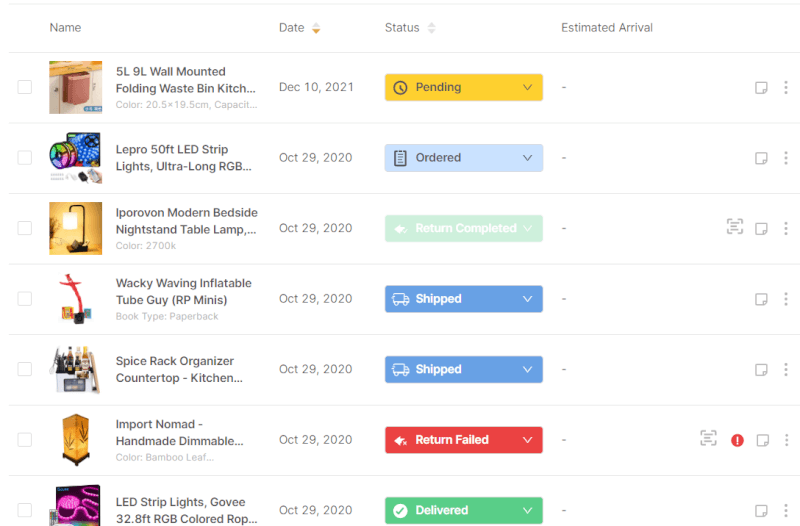Screen dimensions: 800x526
Task: View return details icon for Iporovon lamp
Action: coord(735,227)
